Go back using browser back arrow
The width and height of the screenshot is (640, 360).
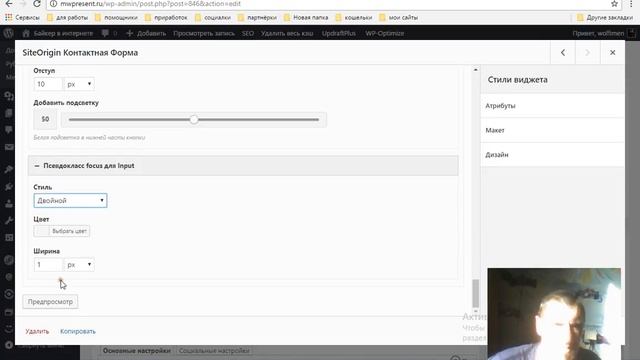pos(9,4)
